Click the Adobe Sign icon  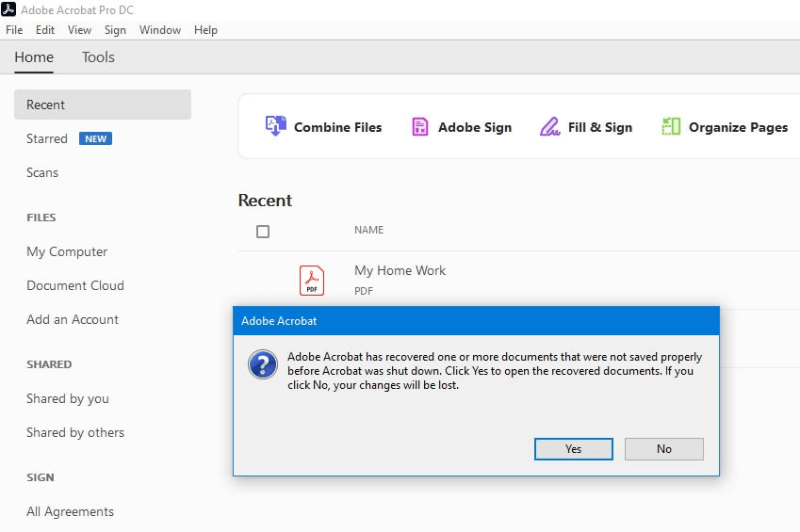(420, 126)
